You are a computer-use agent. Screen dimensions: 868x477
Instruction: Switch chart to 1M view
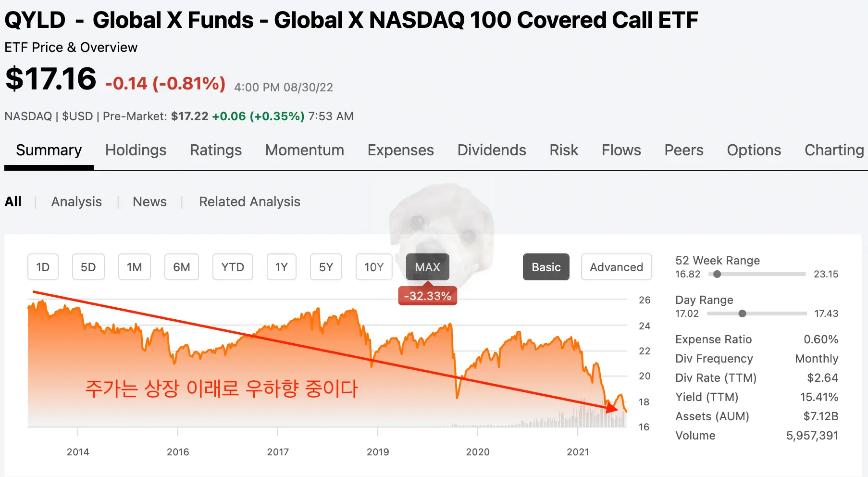[x=134, y=267]
